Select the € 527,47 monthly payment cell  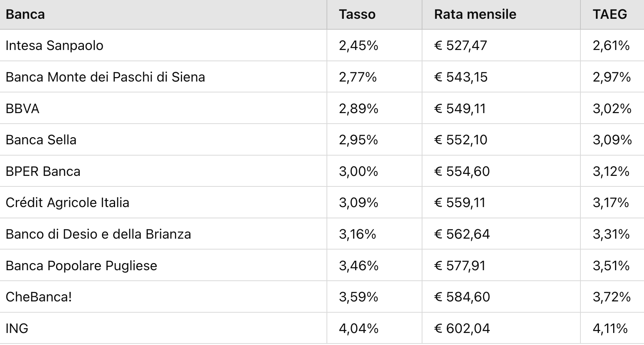tap(460, 45)
